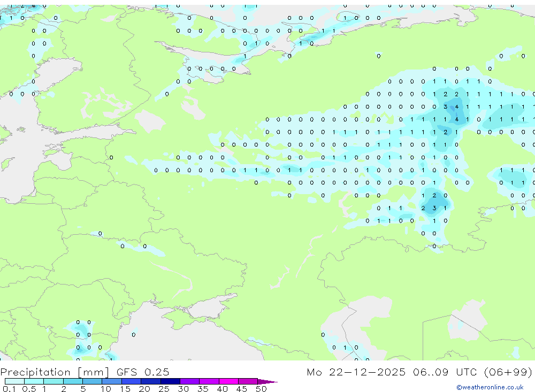535x392 pixels.
Task: Click the 'GFS 0.25' model label
Action: pos(143,372)
